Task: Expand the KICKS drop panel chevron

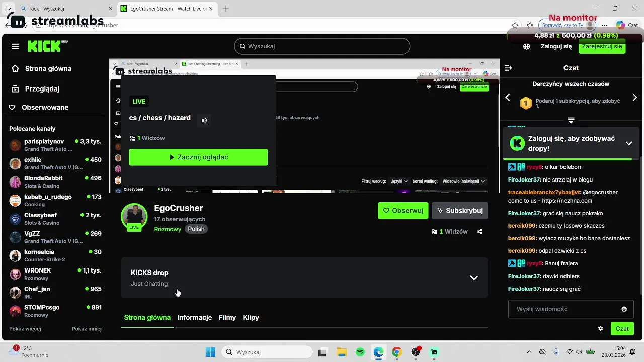Action: coord(473,278)
